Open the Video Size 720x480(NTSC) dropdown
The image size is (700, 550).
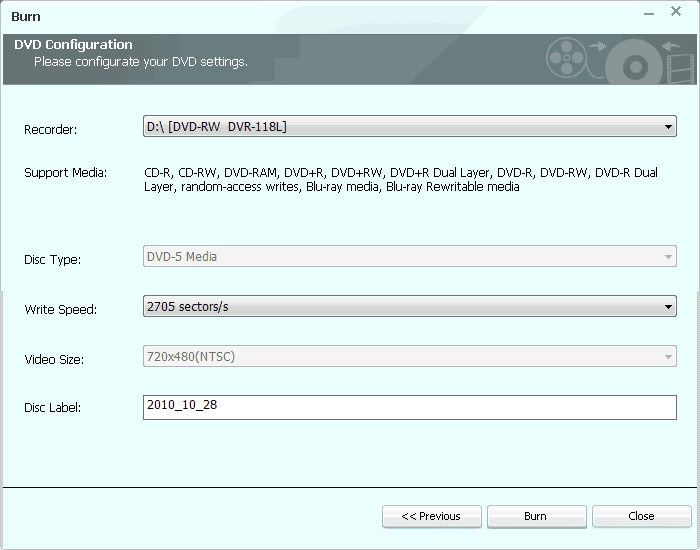pos(409,356)
